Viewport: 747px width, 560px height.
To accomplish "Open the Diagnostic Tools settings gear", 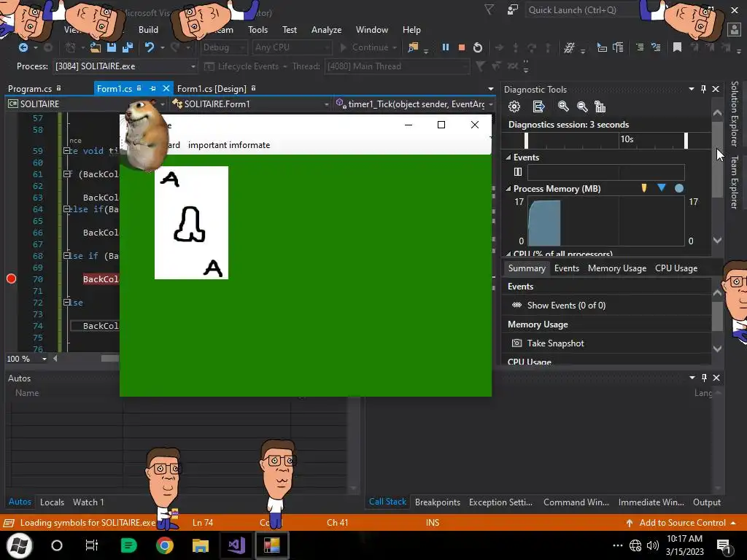I will point(514,106).
